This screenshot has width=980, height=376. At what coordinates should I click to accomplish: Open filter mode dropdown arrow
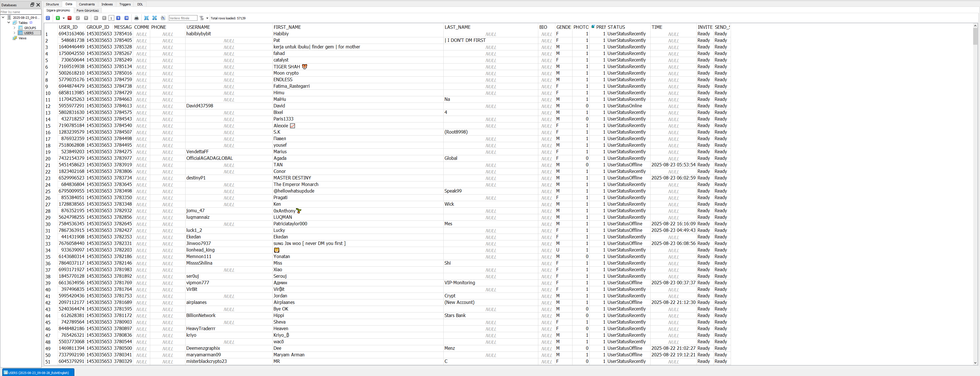pos(207,18)
